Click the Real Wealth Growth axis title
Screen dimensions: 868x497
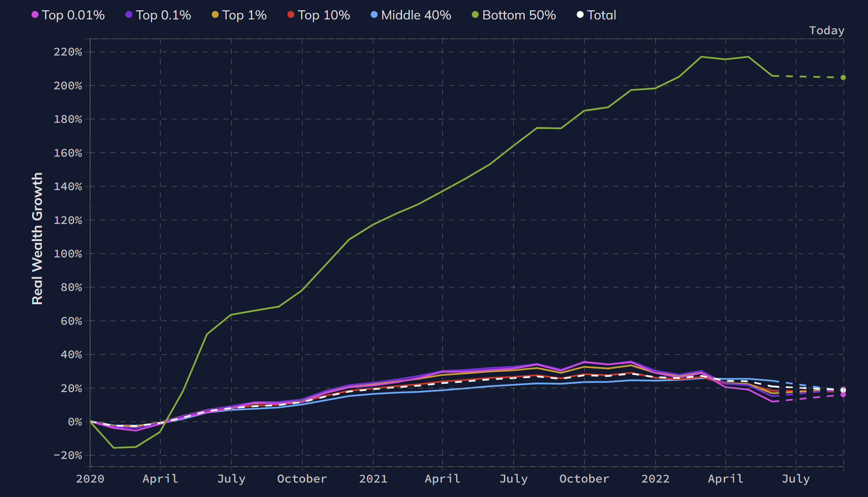(37, 238)
